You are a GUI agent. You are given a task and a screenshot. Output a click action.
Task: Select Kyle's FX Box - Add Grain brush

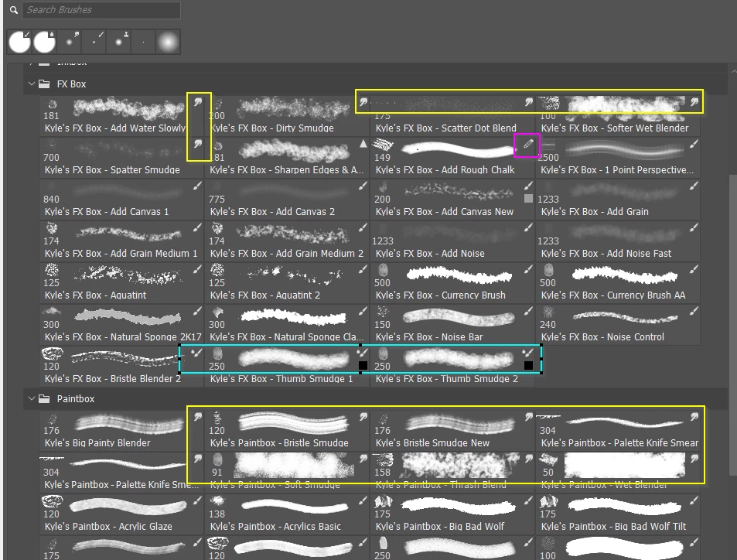coord(618,200)
